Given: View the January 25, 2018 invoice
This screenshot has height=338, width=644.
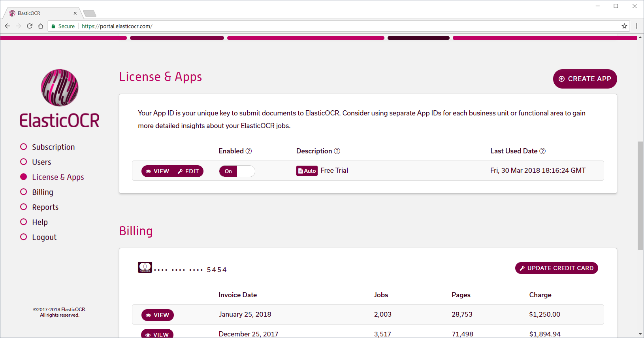Looking at the screenshot, I should [x=158, y=315].
